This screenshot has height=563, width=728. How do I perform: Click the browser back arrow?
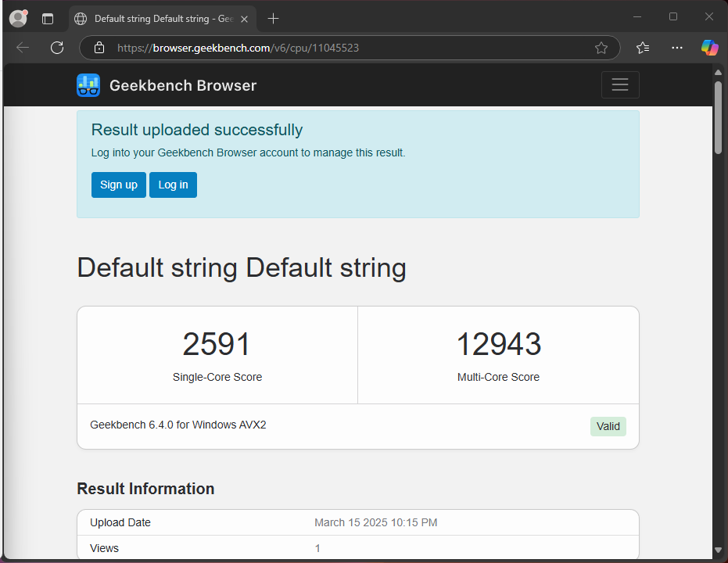click(23, 48)
